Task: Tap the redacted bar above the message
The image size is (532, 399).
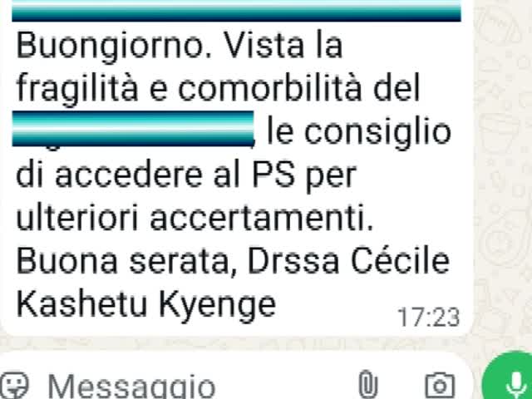Action: pos(236,11)
